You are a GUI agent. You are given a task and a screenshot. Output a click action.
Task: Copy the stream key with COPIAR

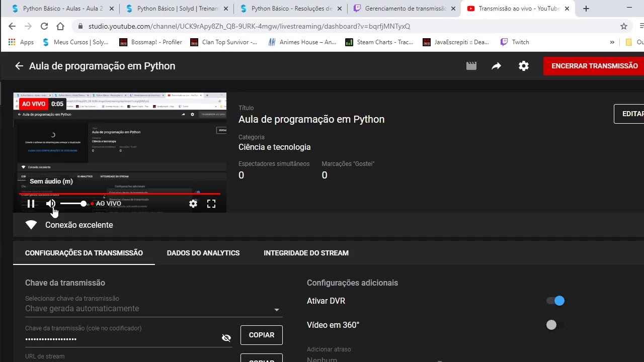coord(262,335)
